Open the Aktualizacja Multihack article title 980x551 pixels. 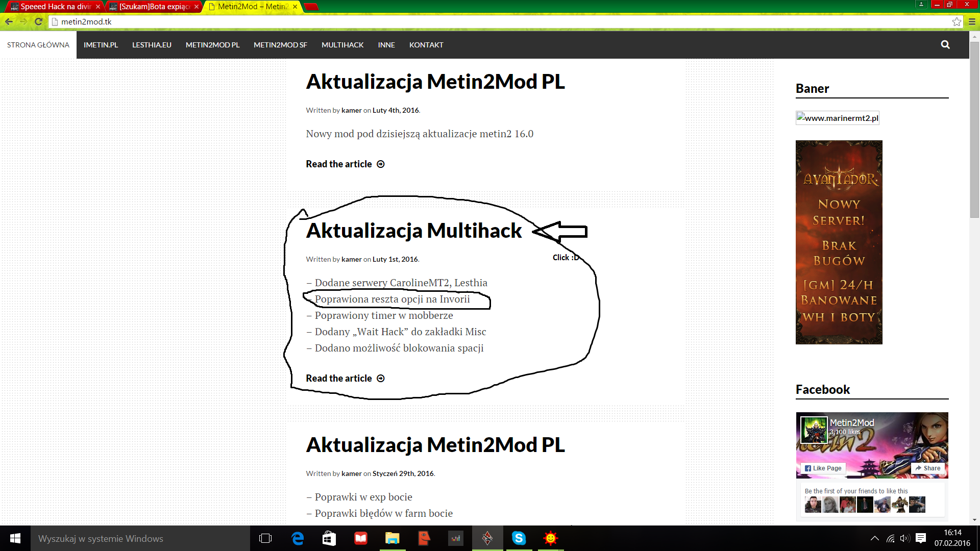tap(414, 231)
